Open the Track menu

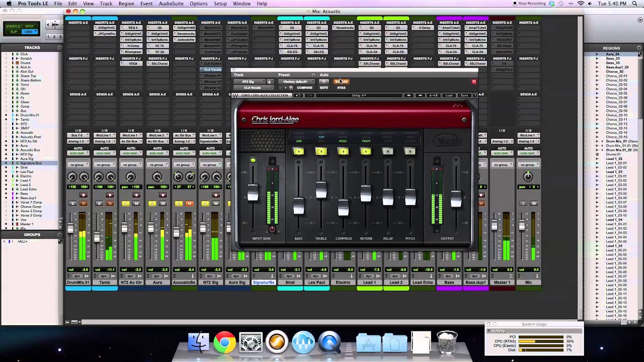(106, 4)
